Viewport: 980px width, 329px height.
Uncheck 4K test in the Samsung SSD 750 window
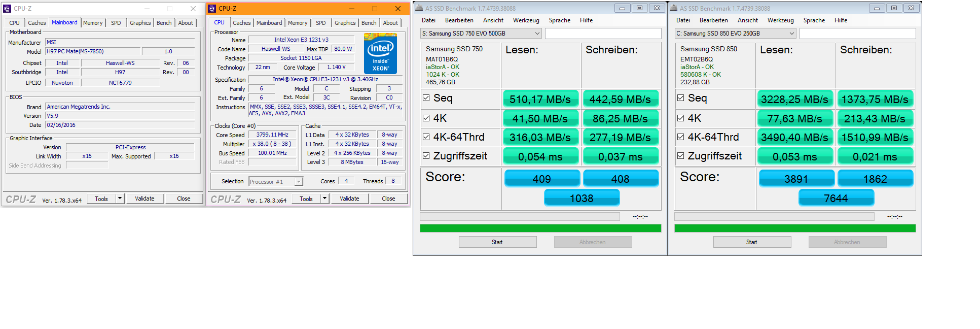[426, 118]
